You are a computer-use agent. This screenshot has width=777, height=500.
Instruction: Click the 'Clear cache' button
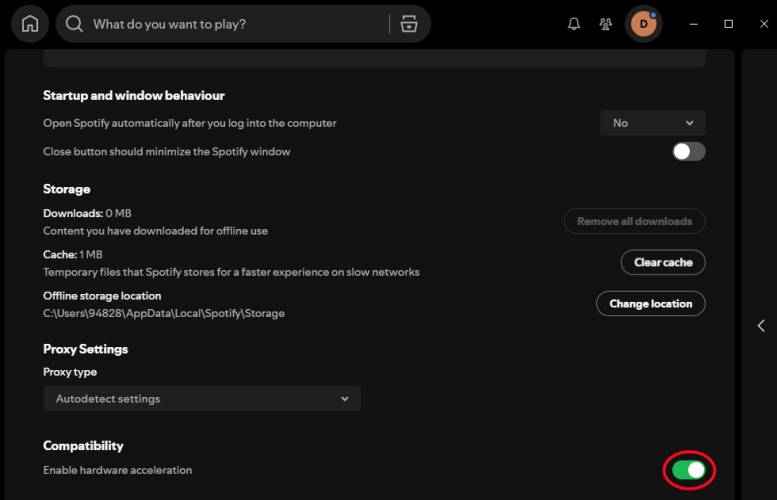point(663,262)
